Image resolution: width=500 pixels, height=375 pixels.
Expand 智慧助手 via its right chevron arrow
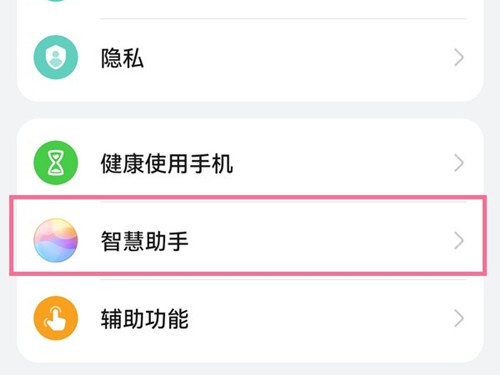click(x=459, y=241)
